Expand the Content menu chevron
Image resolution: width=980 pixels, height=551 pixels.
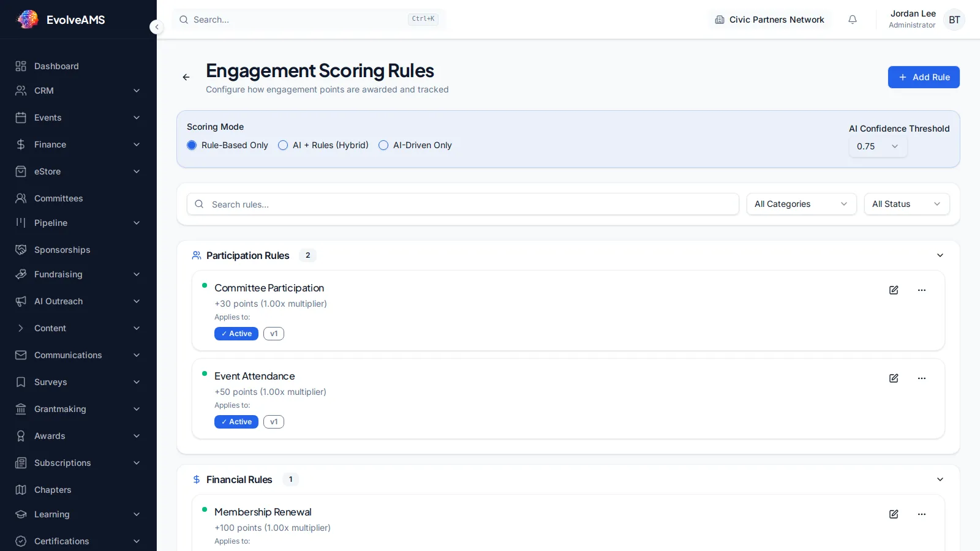pyautogui.click(x=137, y=328)
